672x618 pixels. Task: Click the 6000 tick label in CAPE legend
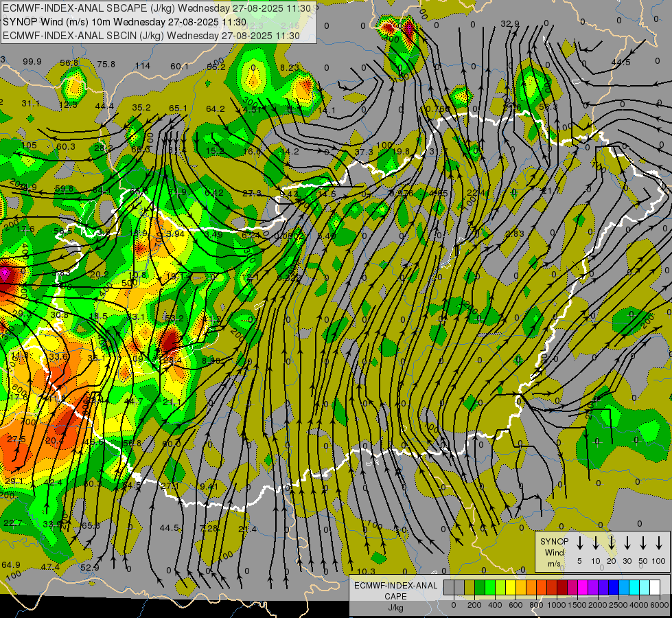(x=660, y=605)
